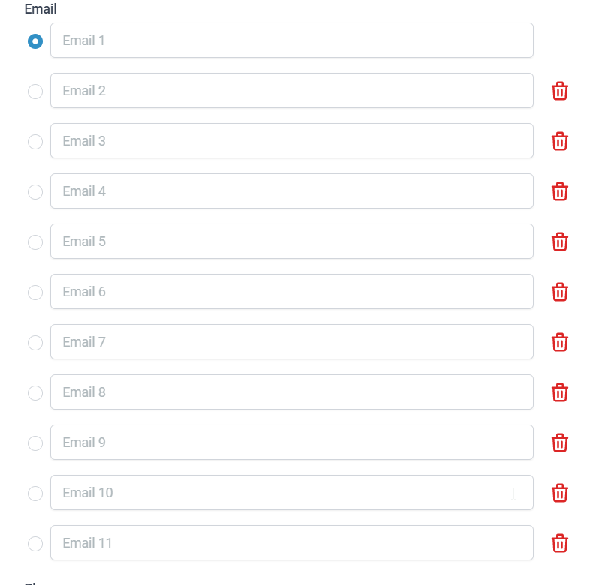Screen dimensions: 602x585
Task: Select the Email 11 radio button
Action: click(x=35, y=544)
